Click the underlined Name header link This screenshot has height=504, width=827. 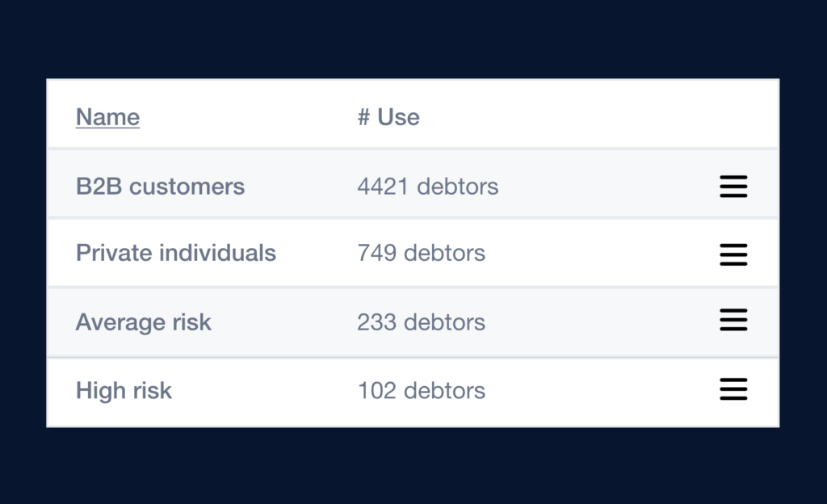pos(107,117)
